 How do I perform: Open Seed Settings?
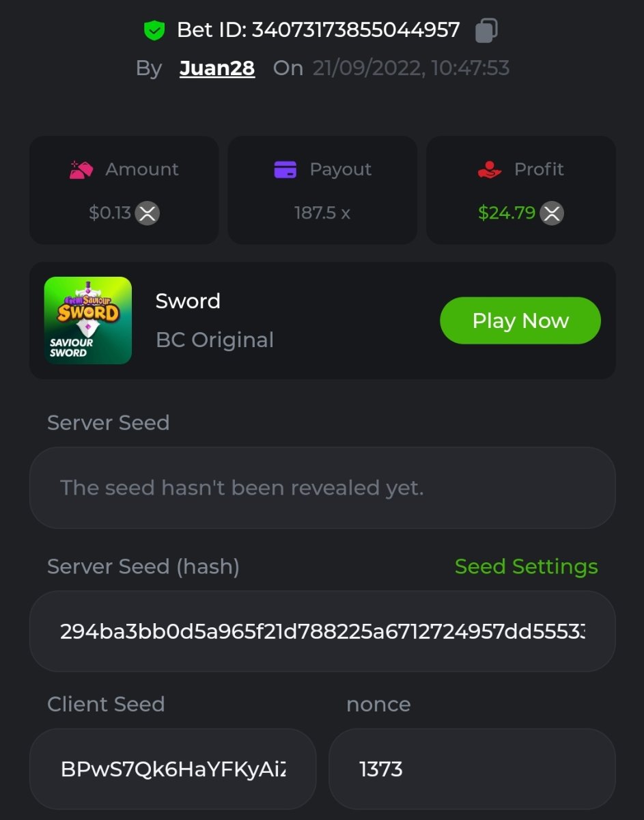(x=526, y=566)
